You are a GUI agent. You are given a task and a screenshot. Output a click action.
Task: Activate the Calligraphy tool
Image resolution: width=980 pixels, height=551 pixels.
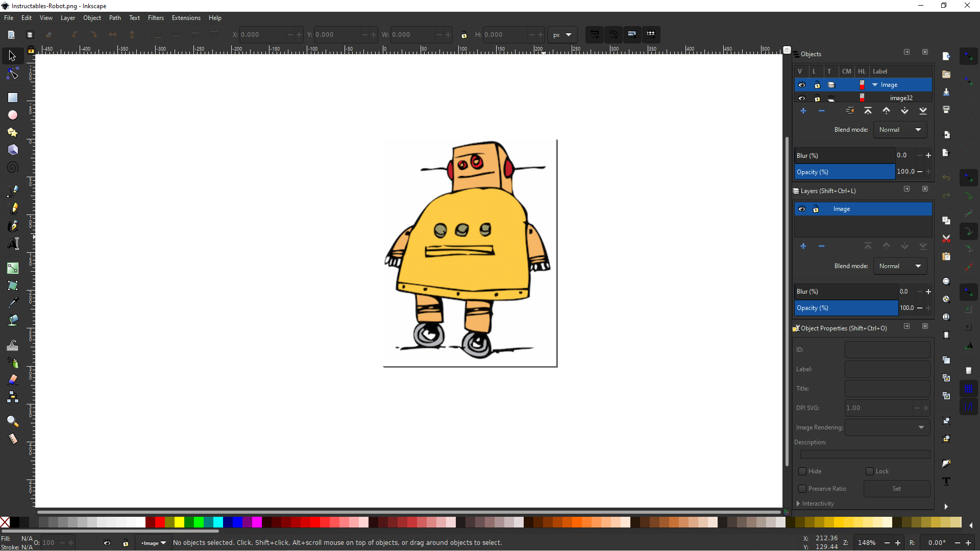pos(12,226)
